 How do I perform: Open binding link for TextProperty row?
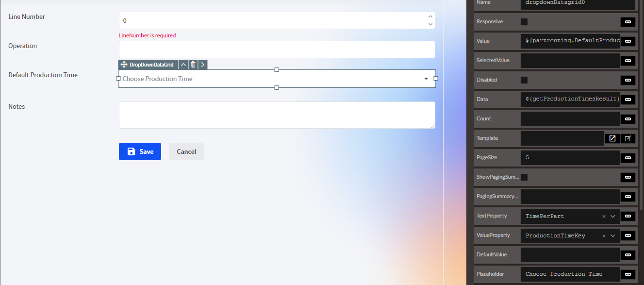point(627,216)
